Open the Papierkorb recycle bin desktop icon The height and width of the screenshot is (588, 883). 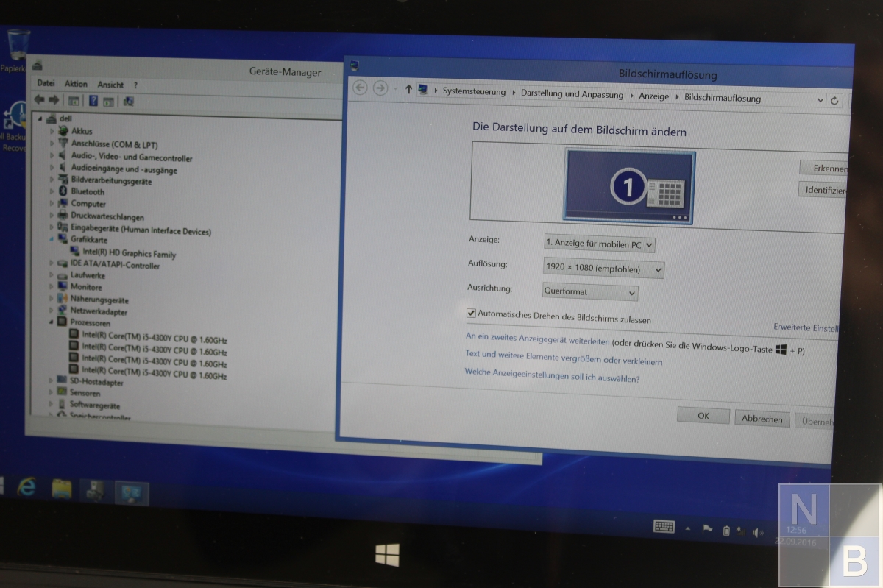[x=18, y=46]
